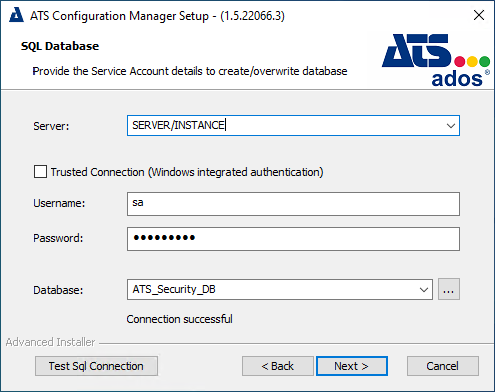Close the setup window
This screenshot has width=495, height=392.
479,15
